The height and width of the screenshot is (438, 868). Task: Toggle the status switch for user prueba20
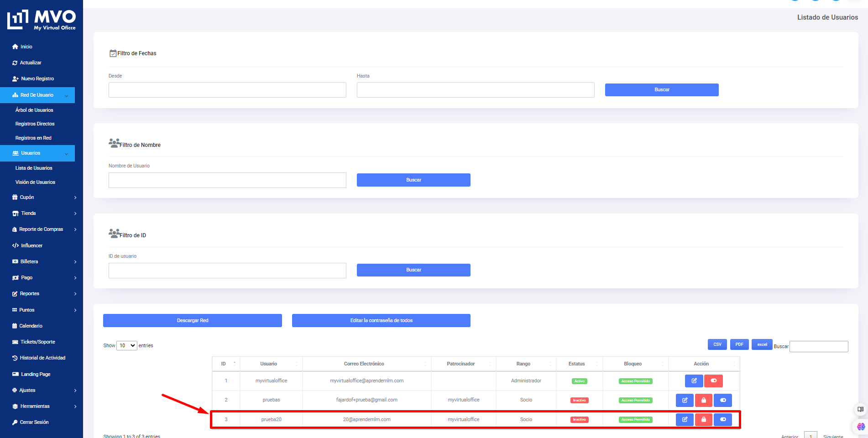pos(723,419)
